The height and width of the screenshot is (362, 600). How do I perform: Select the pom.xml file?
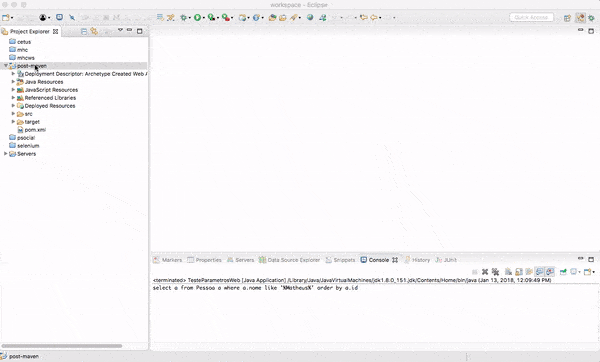coord(35,130)
